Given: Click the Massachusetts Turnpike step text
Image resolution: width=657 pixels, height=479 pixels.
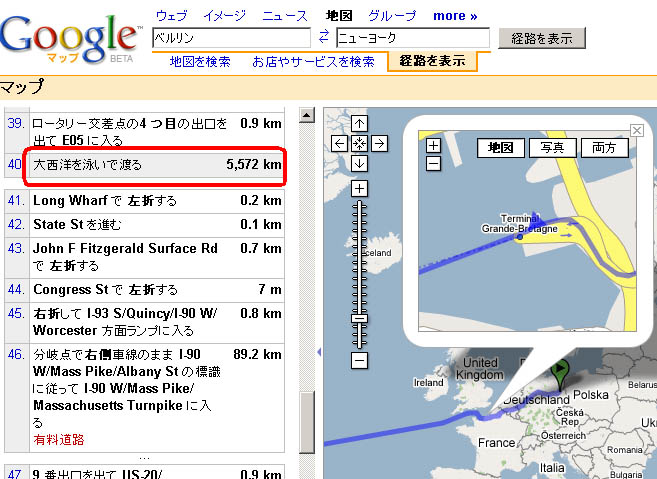Looking at the screenshot, I should pos(127,388).
